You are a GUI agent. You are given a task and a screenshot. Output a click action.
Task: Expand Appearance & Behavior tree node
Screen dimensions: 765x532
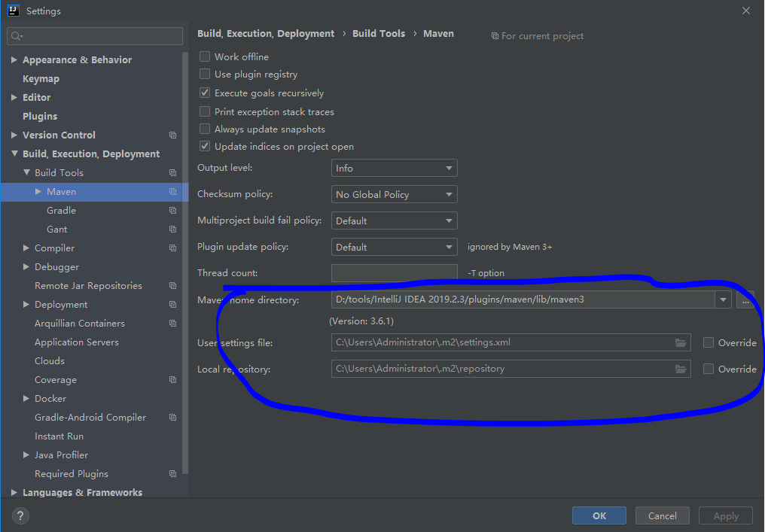click(x=14, y=59)
